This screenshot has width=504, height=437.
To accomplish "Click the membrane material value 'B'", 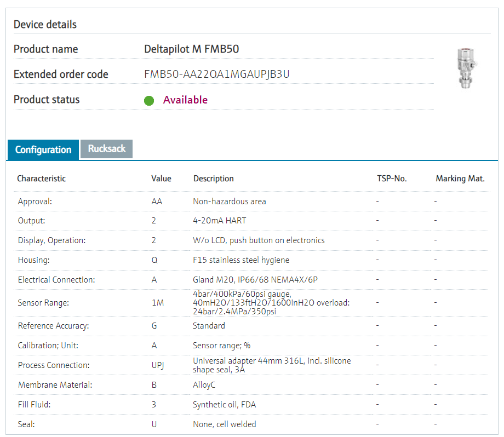I will (x=154, y=385).
